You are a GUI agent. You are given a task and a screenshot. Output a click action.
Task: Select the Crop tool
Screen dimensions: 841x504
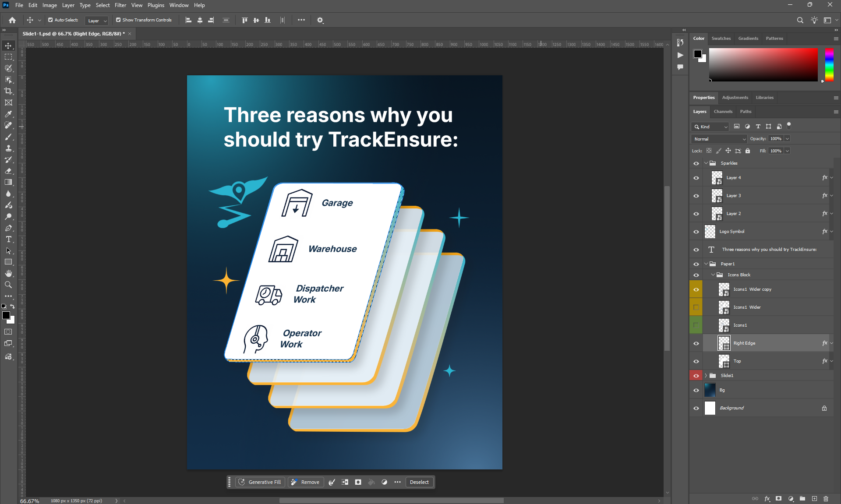pos(8,91)
